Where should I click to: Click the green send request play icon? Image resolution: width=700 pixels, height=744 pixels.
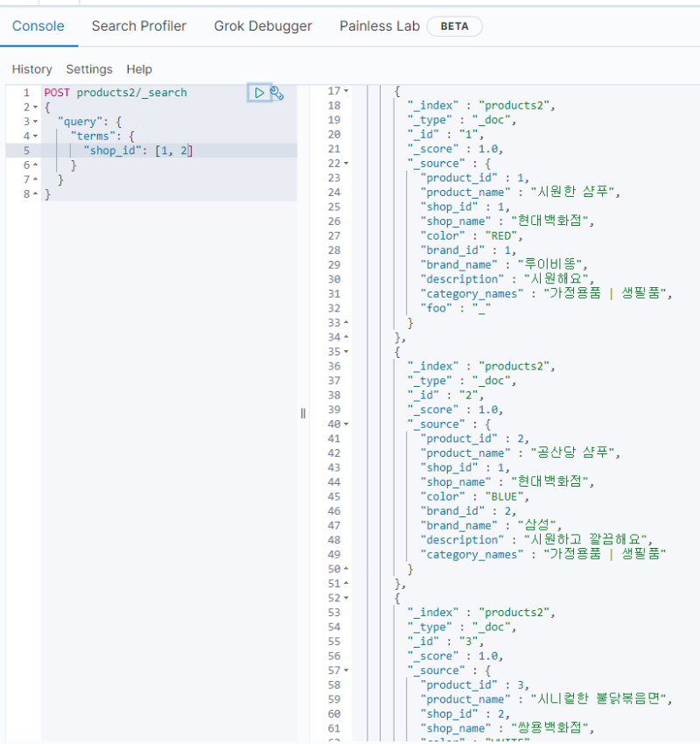[259, 93]
